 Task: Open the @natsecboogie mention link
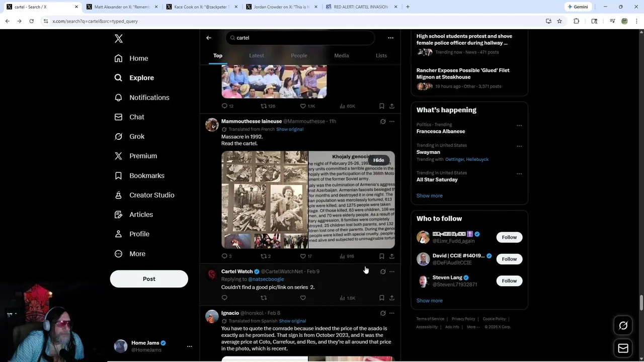click(266, 279)
